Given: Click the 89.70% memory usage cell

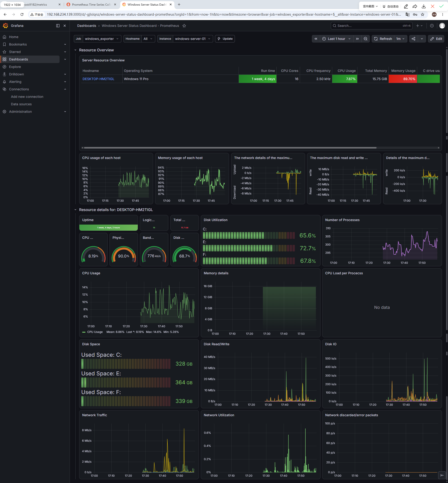Looking at the screenshot, I should coord(403,79).
